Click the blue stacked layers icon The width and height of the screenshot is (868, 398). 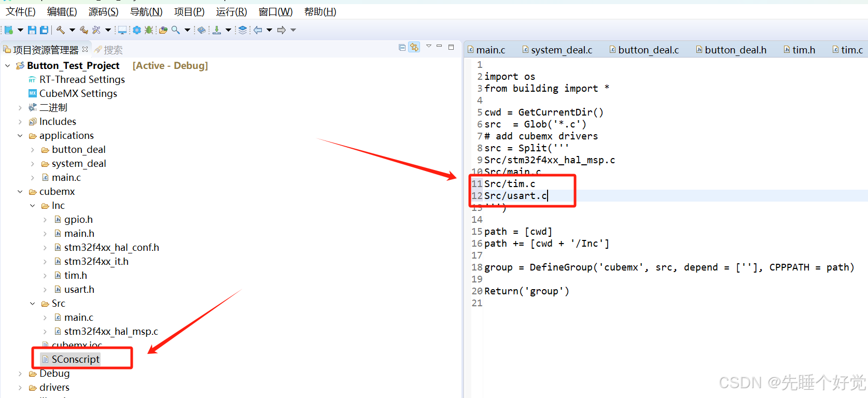(x=243, y=30)
